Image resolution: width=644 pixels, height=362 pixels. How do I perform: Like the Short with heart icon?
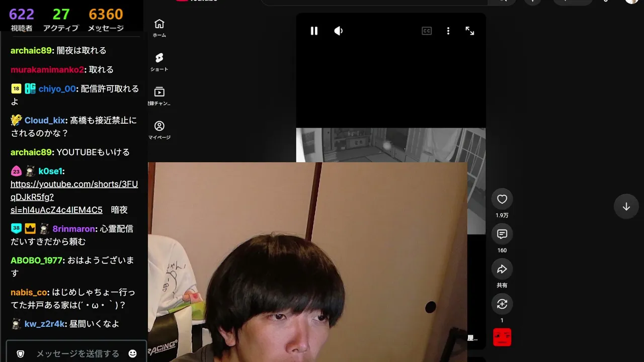[x=502, y=199]
